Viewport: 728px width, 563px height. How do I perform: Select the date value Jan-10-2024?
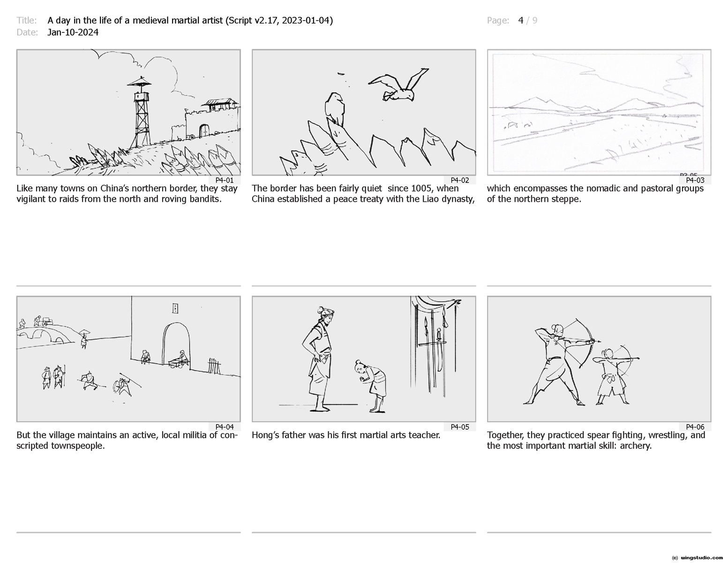point(73,32)
